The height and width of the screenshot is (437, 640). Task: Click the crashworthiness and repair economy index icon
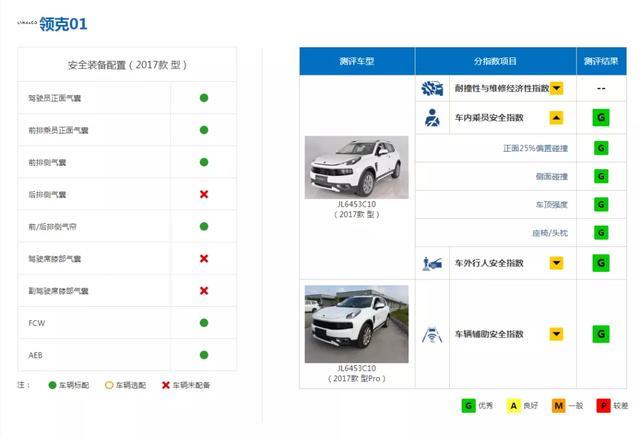coord(432,88)
